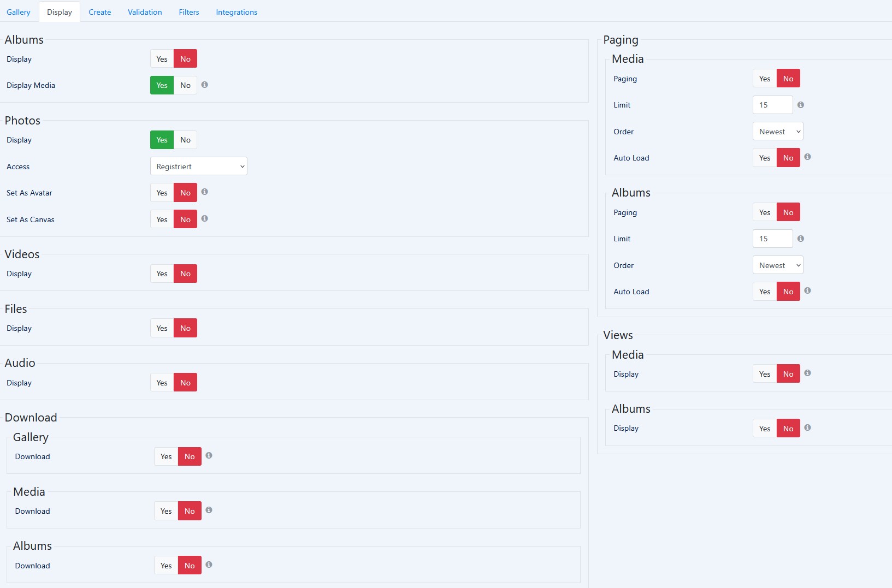Open the Integrations tab
The height and width of the screenshot is (588, 892).
tap(236, 12)
